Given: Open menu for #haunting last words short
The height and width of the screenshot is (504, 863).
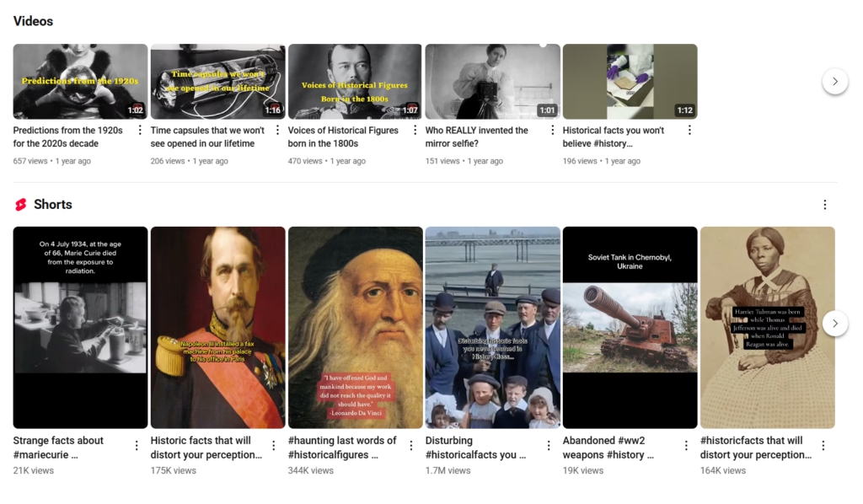Looking at the screenshot, I should (x=411, y=446).
